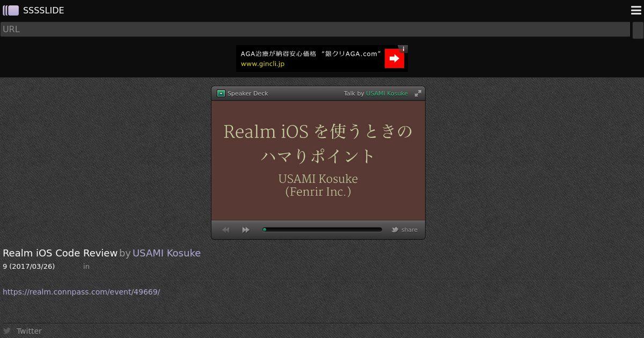Click the button next to URL field
This screenshot has height=338, width=644.
click(x=638, y=30)
